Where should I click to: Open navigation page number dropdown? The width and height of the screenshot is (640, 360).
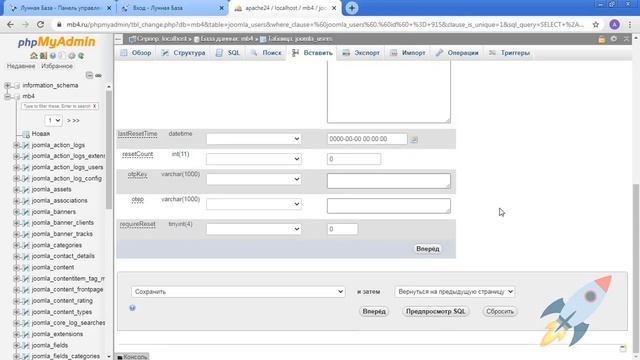(53, 120)
